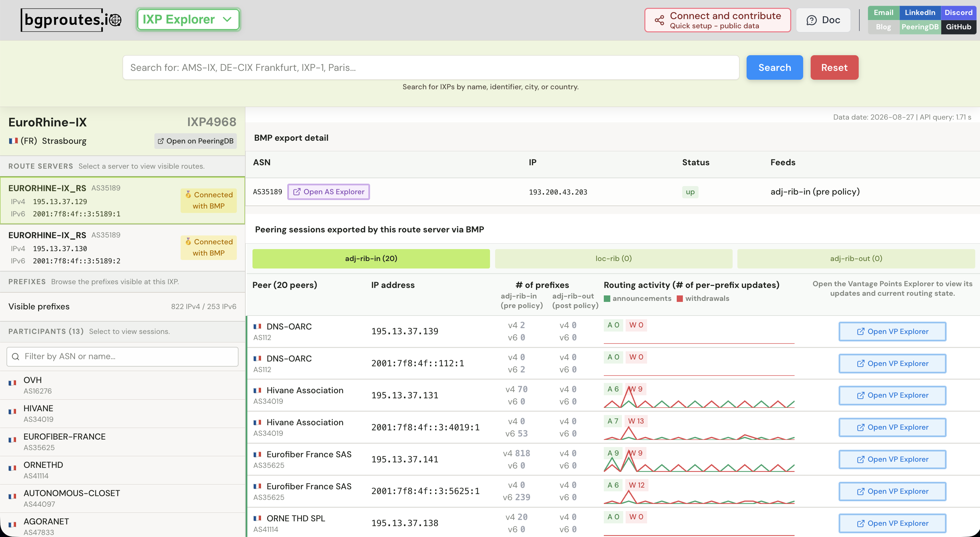Screen dimensions: 980x537
Task: Open the LinkedIn link
Action: coord(920,13)
